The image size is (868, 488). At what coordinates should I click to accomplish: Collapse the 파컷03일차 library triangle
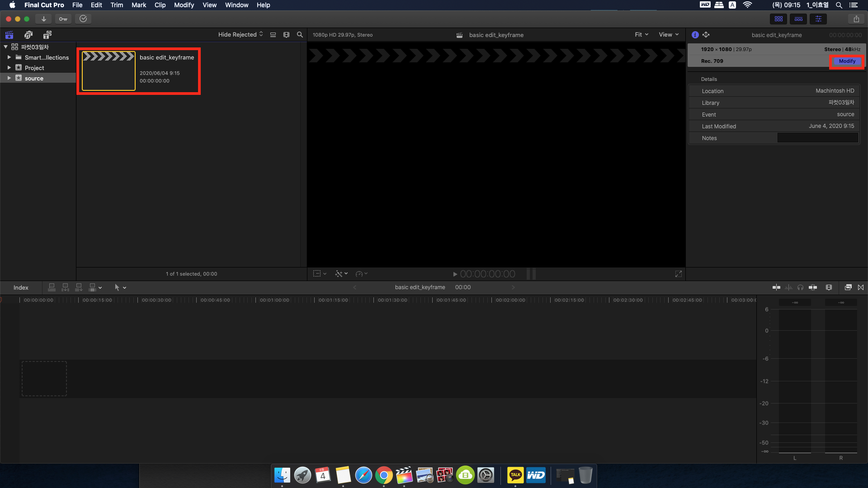click(5, 47)
